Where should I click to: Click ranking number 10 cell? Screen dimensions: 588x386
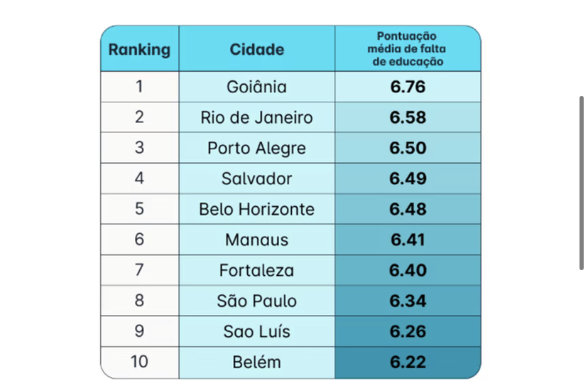point(139,362)
